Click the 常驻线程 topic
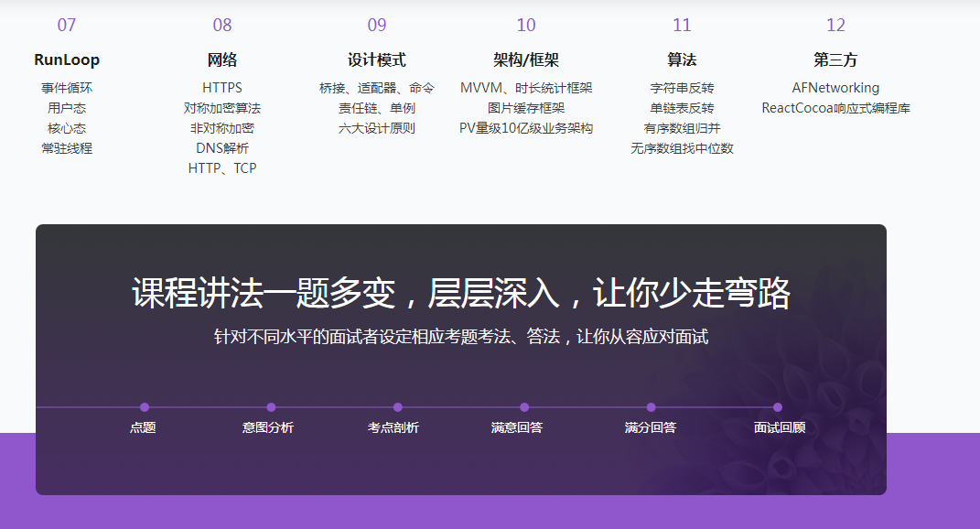Image resolution: width=980 pixels, height=529 pixels. tap(67, 148)
